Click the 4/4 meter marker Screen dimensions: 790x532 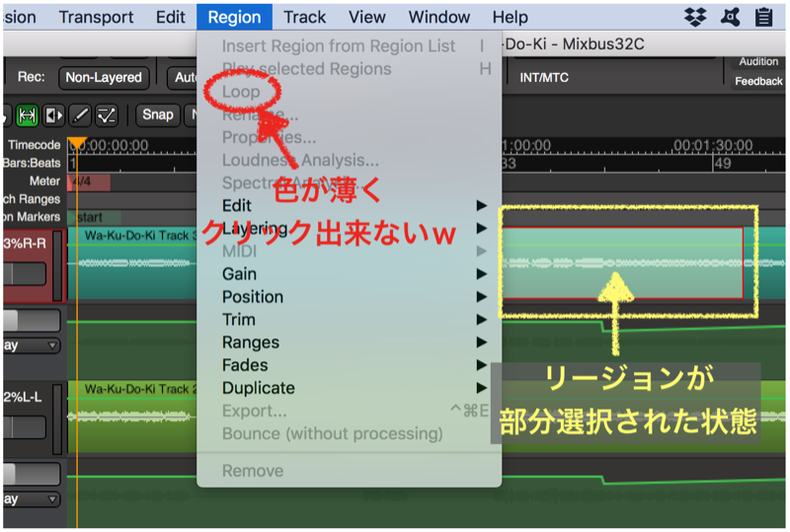(x=89, y=182)
